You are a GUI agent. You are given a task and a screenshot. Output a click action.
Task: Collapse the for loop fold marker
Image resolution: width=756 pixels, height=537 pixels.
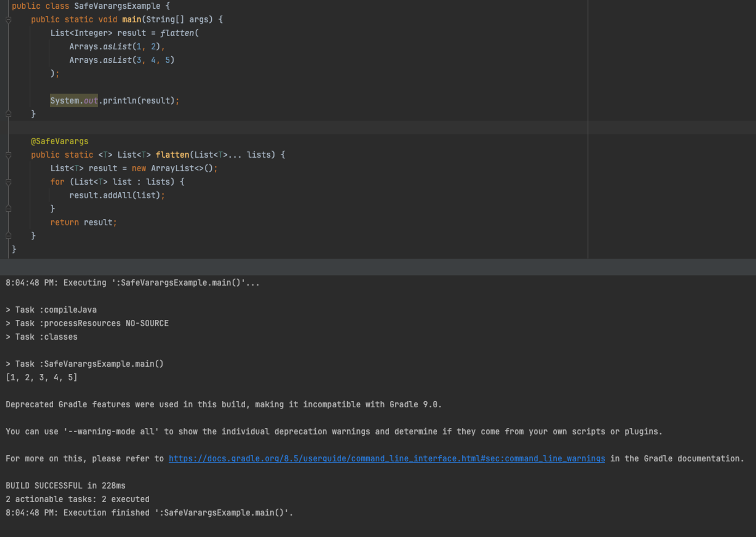pyautogui.click(x=8, y=182)
